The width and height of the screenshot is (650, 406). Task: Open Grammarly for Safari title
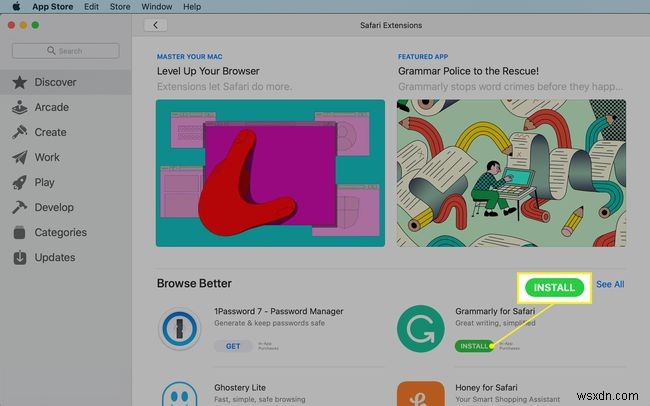tap(495, 311)
